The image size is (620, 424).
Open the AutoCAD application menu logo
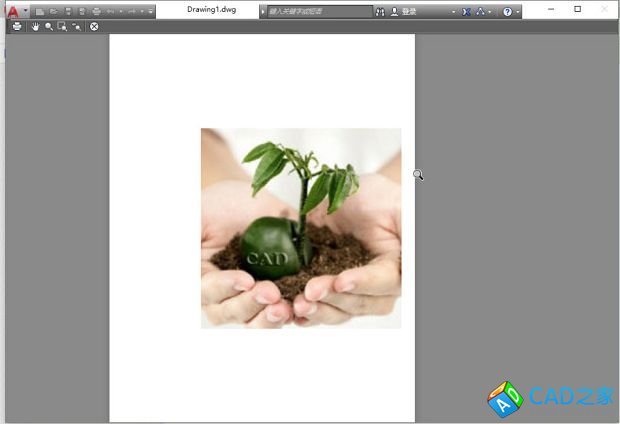click(13, 11)
